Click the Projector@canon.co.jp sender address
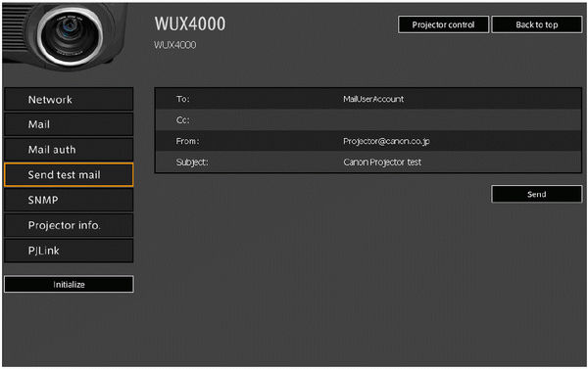Screen dimensions: 588x369 [x=386, y=141]
